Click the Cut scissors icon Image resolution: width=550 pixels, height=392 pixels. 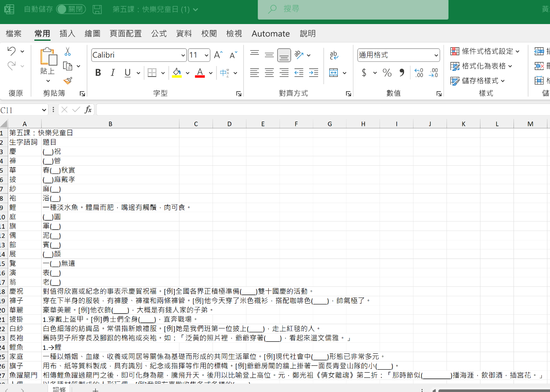tap(67, 52)
